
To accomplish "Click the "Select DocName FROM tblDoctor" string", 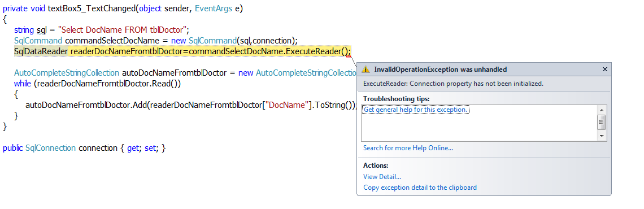I will pos(123,29).
